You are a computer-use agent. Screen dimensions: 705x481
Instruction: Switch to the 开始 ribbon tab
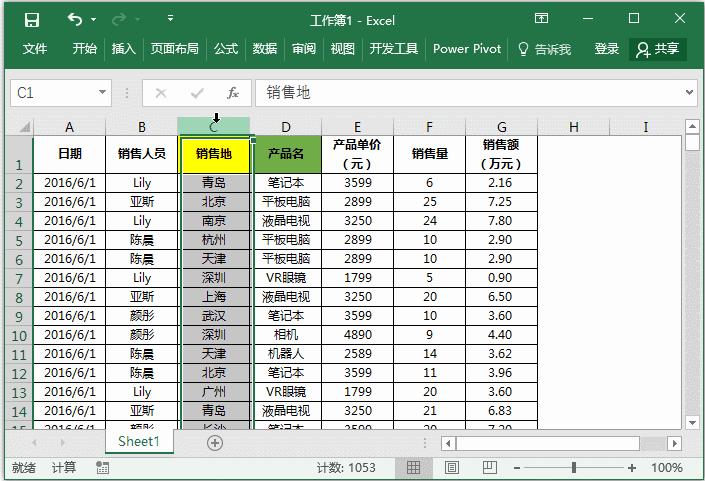click(x=85, y=49)
